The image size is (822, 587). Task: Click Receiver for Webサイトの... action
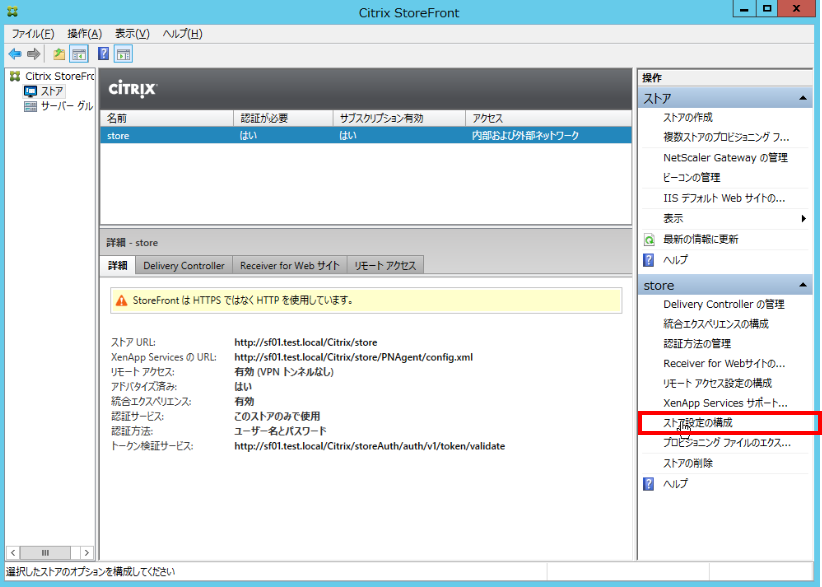click(724, 363)
